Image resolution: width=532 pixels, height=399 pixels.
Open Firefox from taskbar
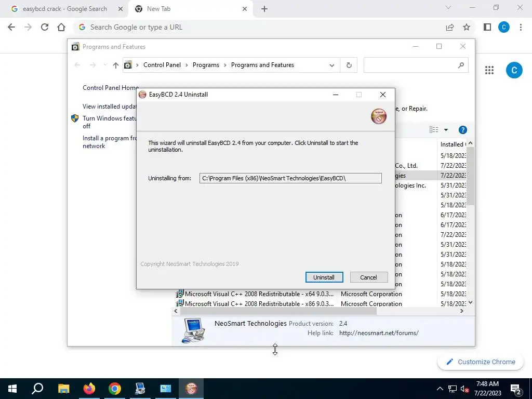point(89,389)
